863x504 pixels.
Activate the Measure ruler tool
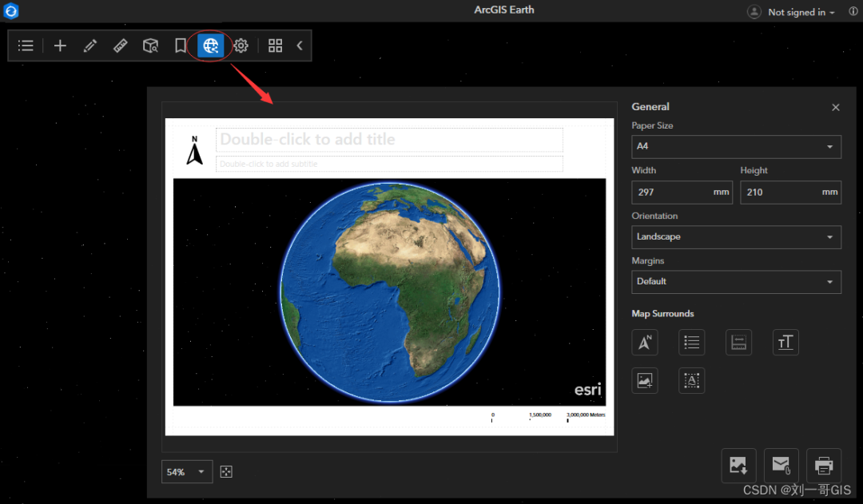tap(120, 46)
